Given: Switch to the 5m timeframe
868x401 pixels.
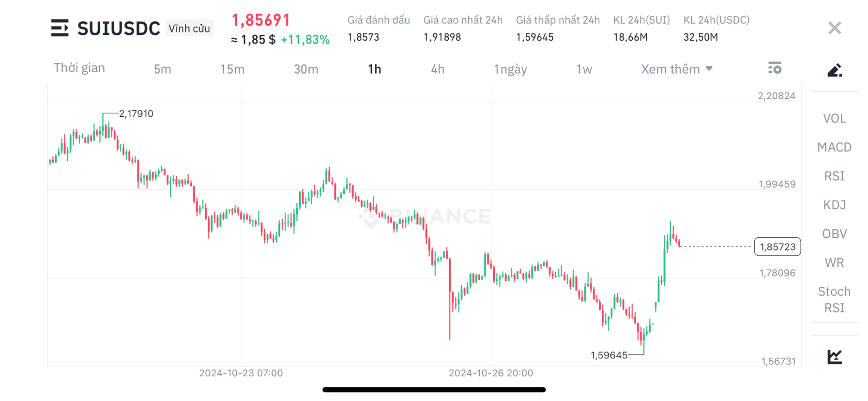Looking at the screenshot, I should point(162,69).
